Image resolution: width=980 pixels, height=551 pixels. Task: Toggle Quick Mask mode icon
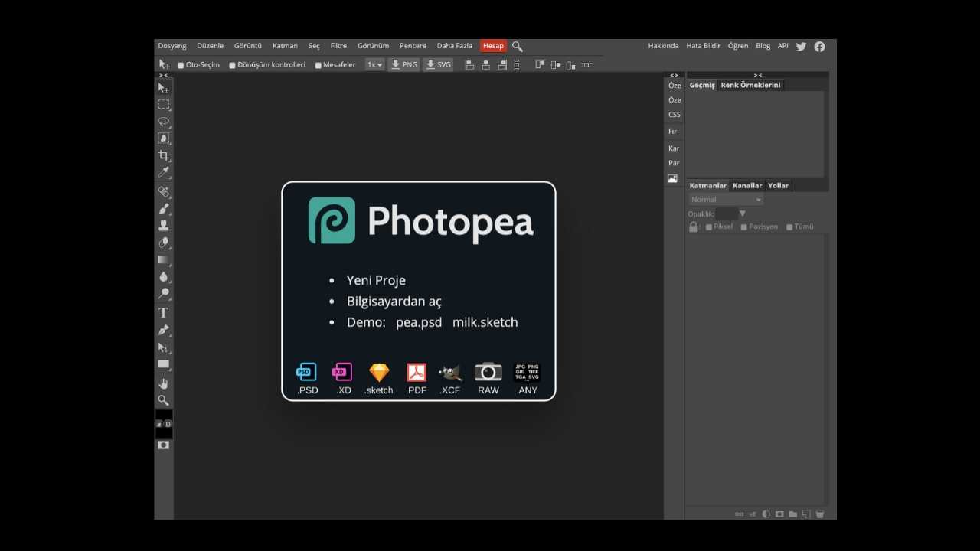tap(163, 445)
